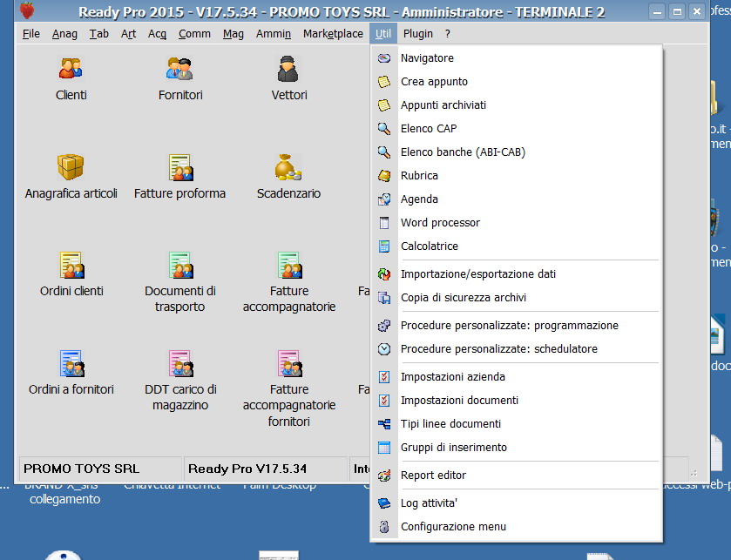731x560 pixels.
Task: Click the Navigatore menu icon
Action: coord(384,57)
